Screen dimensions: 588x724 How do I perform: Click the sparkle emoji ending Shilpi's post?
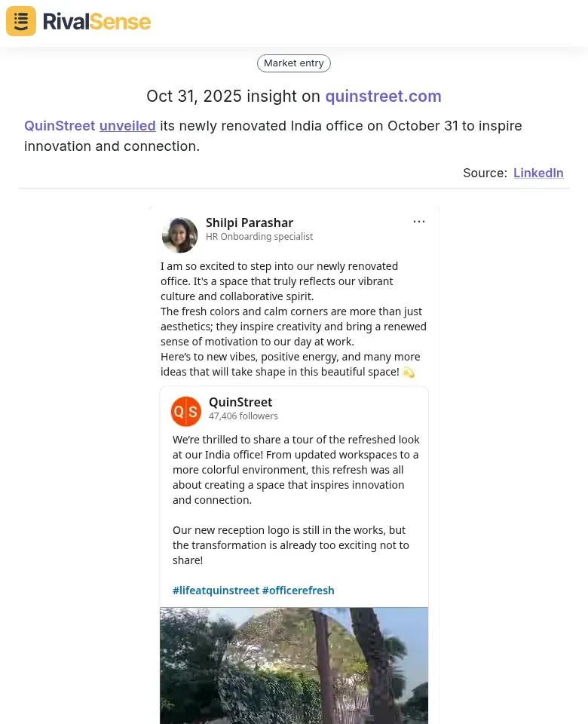click(409, 372)
